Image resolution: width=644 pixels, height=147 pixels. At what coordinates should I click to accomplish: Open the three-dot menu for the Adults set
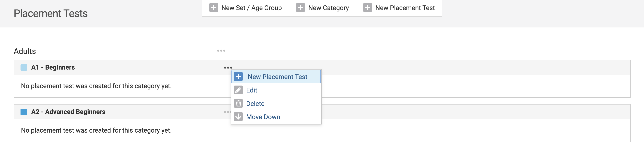coord(221,51)
